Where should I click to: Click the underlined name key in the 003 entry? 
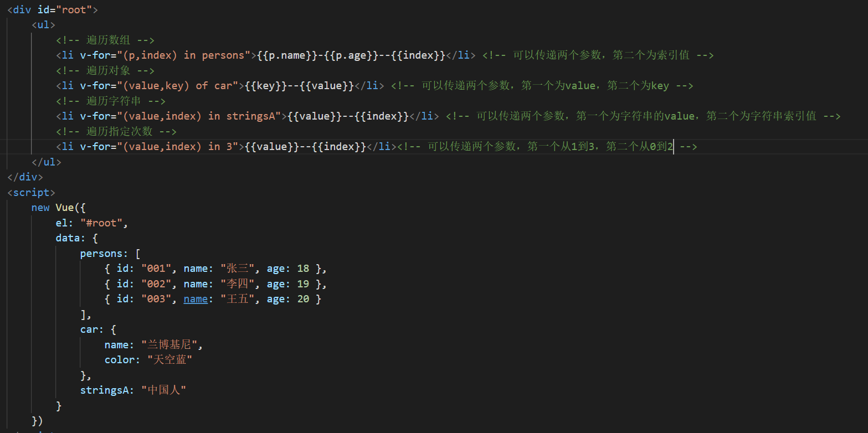click(x=196, y=299)
